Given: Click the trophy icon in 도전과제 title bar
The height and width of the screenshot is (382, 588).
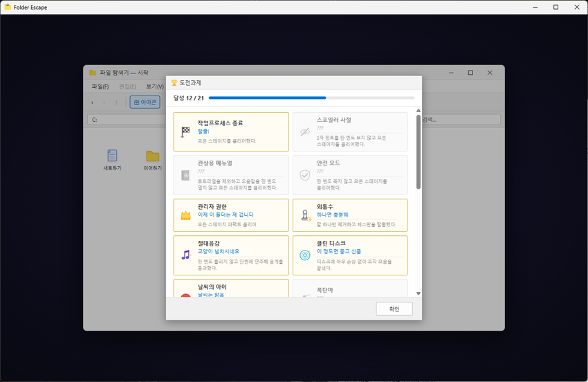Looking at the screenshot, I should click(x=174, y=82).
